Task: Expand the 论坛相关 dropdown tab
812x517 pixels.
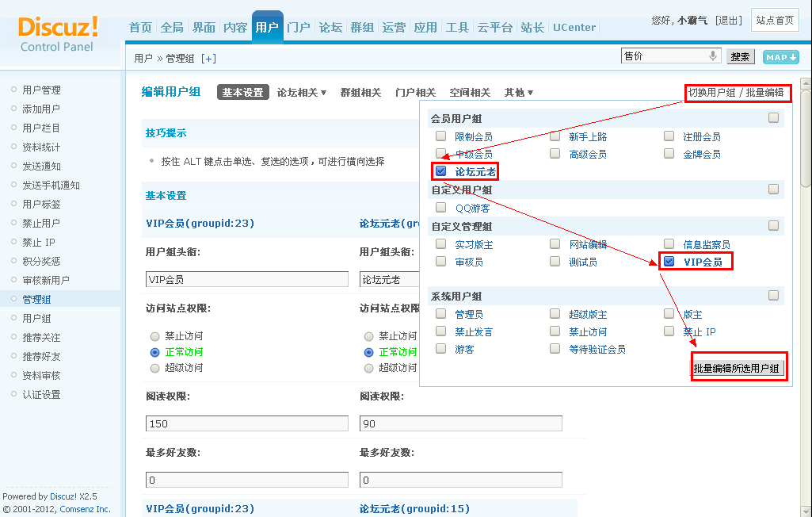Action: pyautogui.click(x=301, y=92)
